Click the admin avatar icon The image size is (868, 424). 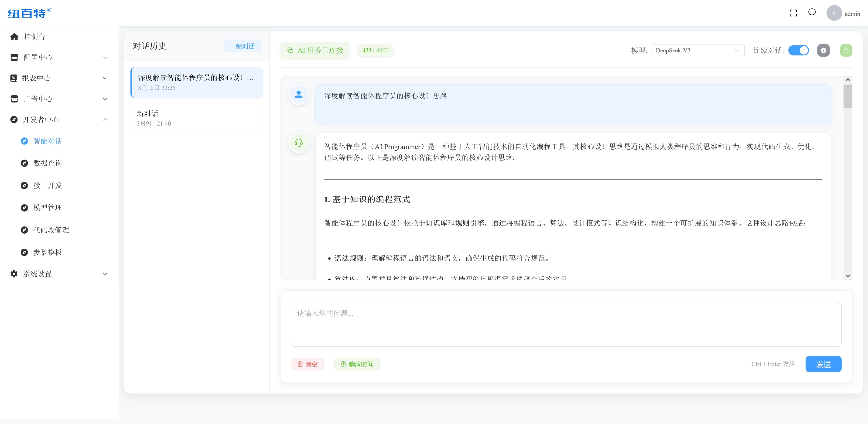pyautogui.click(x=834, y=14)
